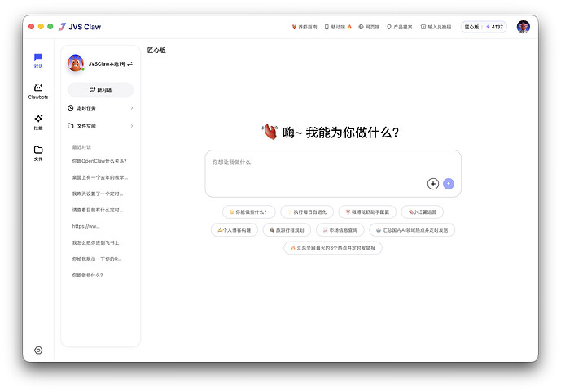Viewport: 561px width, 392px height.
Task: Choose the 小红薯运营 suggestion chip
Action: (422, 211)
